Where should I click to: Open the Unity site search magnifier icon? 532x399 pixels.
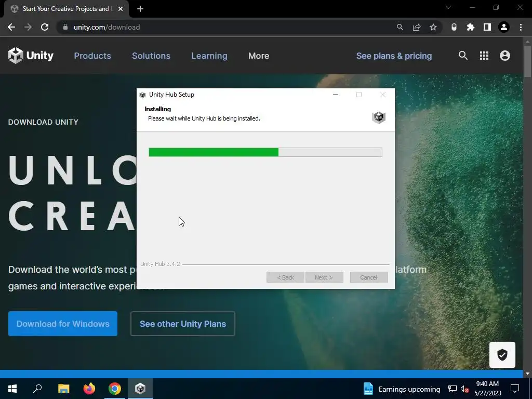pos(463,55)
